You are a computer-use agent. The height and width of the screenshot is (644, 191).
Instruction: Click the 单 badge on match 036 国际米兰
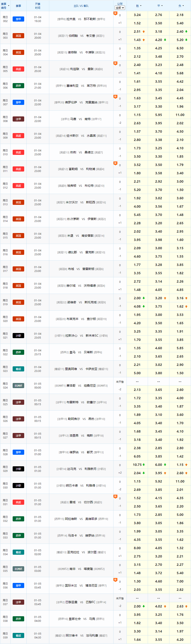(115, 580)
